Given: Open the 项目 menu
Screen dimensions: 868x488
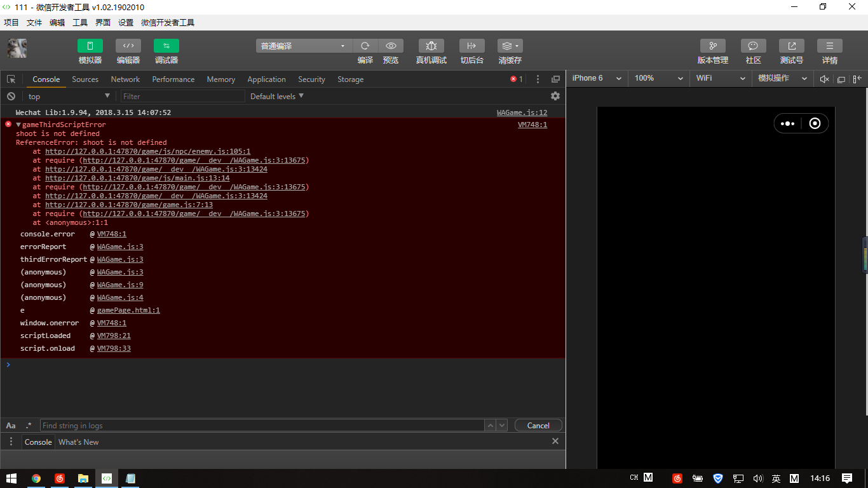Looking at the screenshot, I should coord(11,22).
